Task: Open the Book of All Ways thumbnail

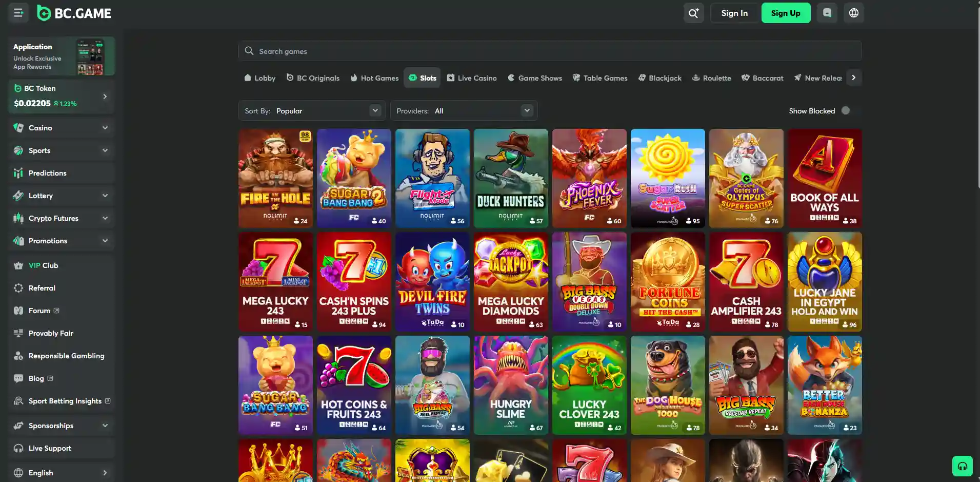Action: point(825,178)
